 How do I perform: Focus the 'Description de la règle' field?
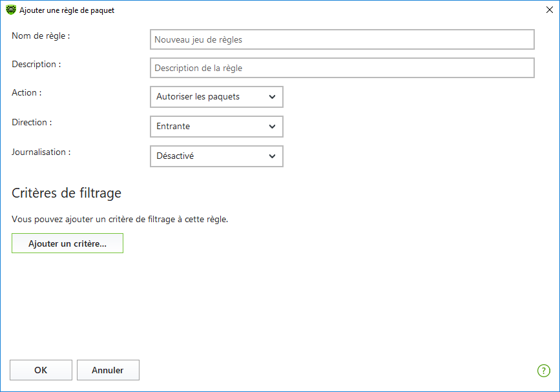[x=342, y=68]
